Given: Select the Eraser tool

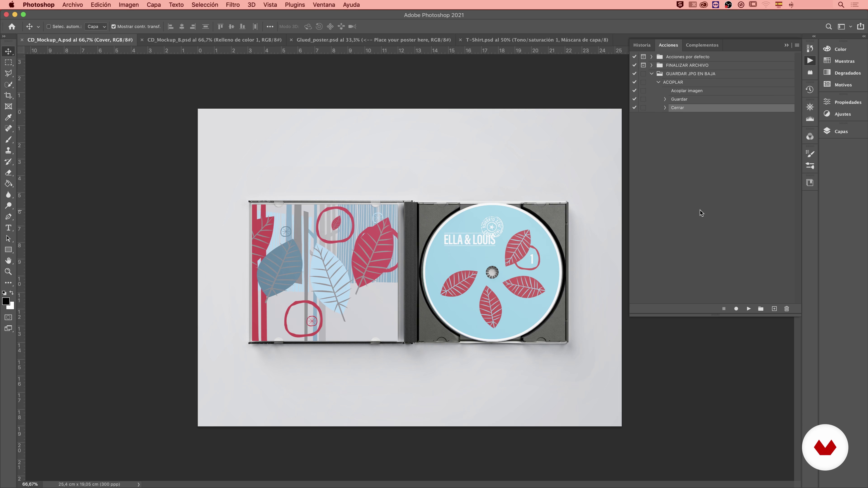Looking at the screenshot, I should (8, 173).
